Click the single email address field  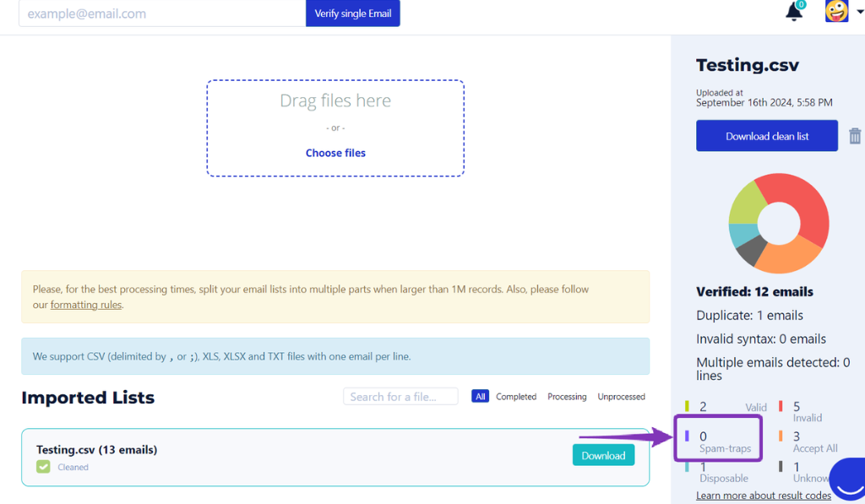coord(162,14)
